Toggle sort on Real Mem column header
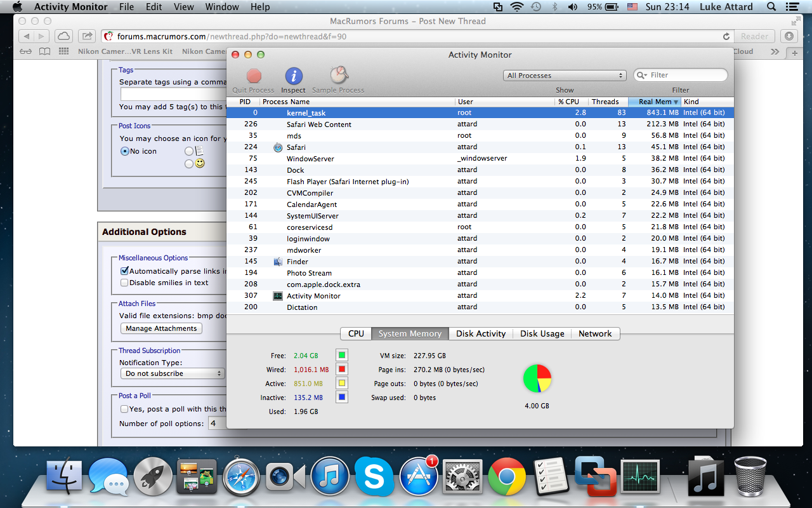Viewport: 812px width, 508px height. 655,102
